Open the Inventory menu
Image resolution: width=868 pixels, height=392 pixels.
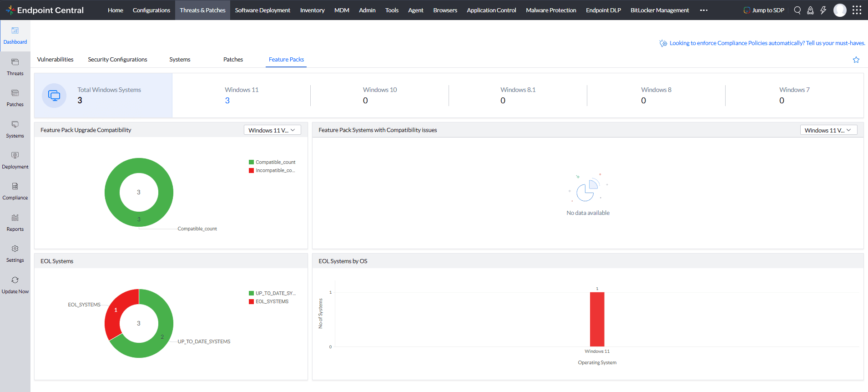[x=312, y=10]
